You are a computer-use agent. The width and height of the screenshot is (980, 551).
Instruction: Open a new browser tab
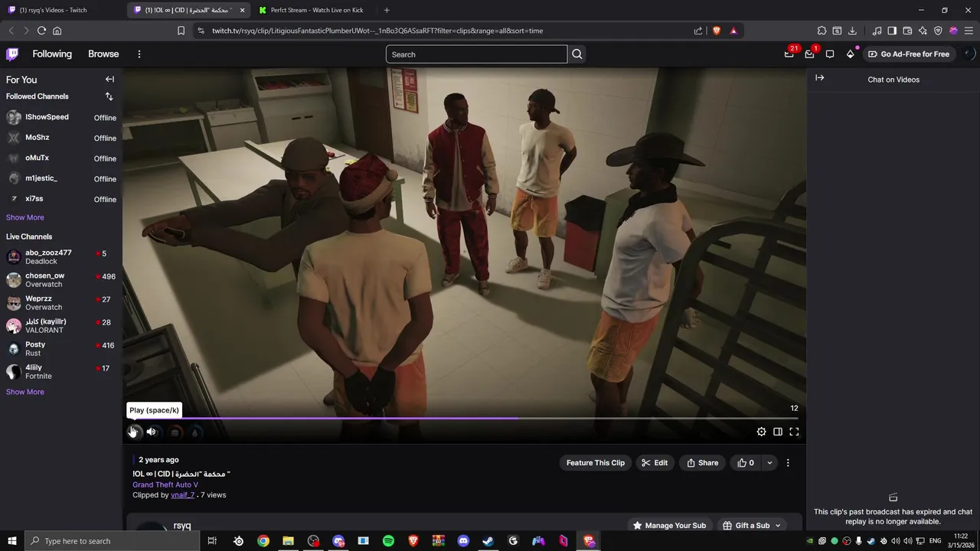tap(387, 10)
